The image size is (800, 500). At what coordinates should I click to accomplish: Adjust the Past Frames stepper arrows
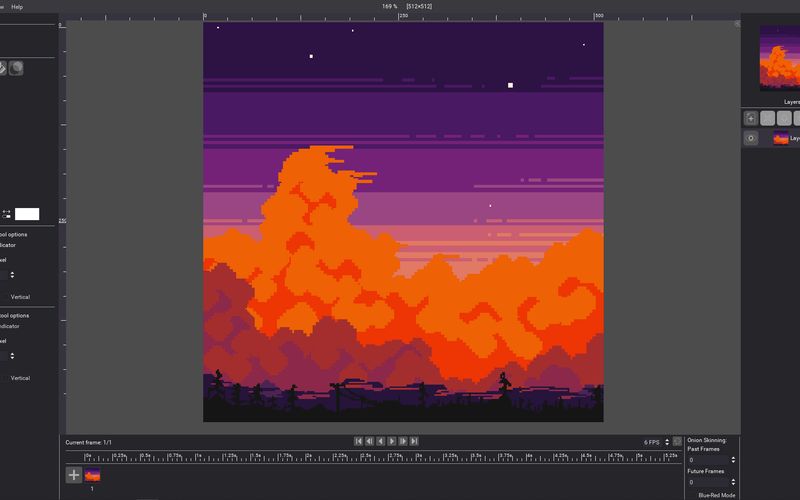[733, 460]
